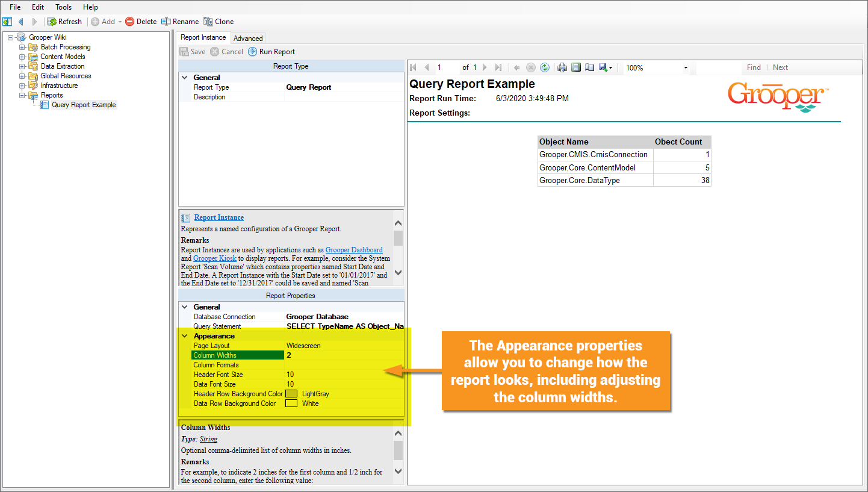The height and width of the screenshot is (492, 868).
Task: Select the Report Type property row
Action: (291, 87)
